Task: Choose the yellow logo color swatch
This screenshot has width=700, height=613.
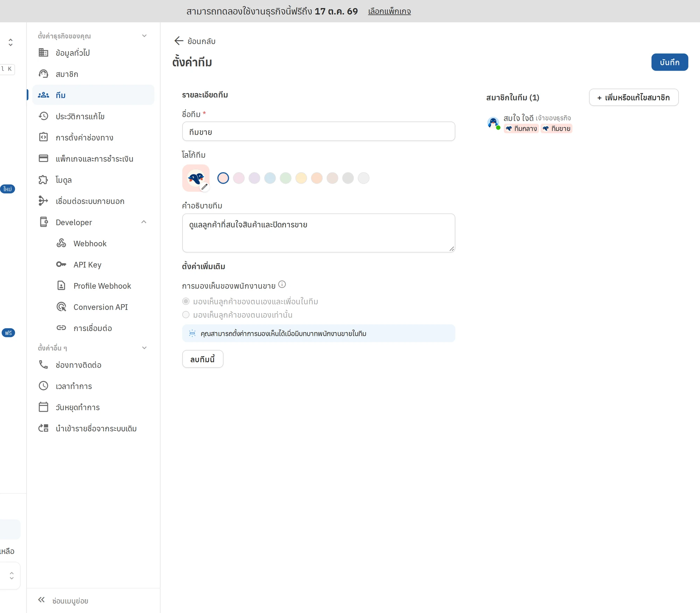Action: (x=301, y=178)
